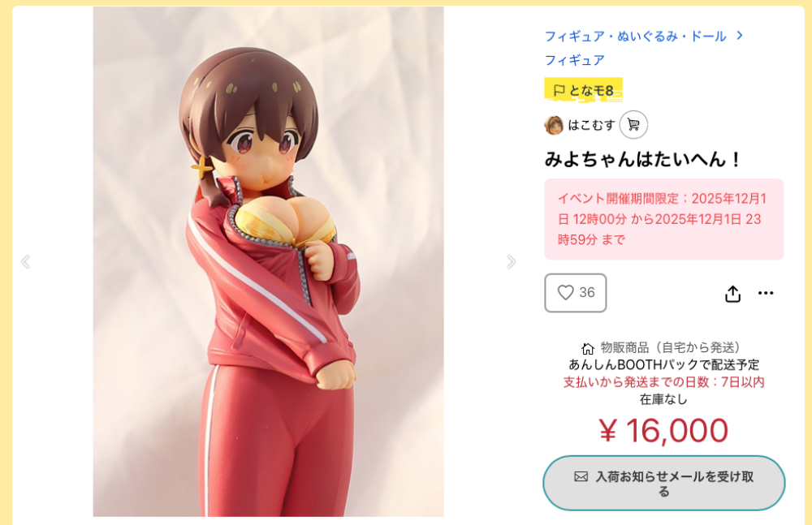Open the となモ8 event tag
This screenshot has height=525, width=812.
point(583,90)
